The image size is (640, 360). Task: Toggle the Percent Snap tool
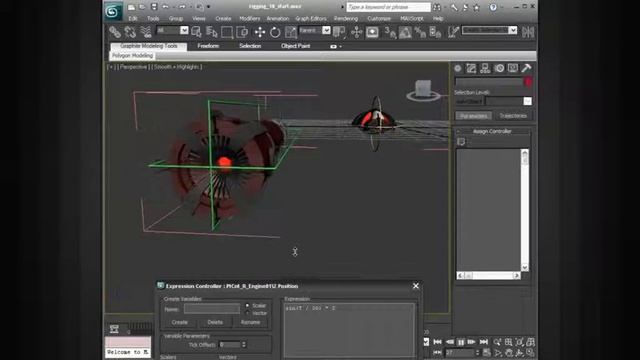pyautogui.click(x=420, y=32)
